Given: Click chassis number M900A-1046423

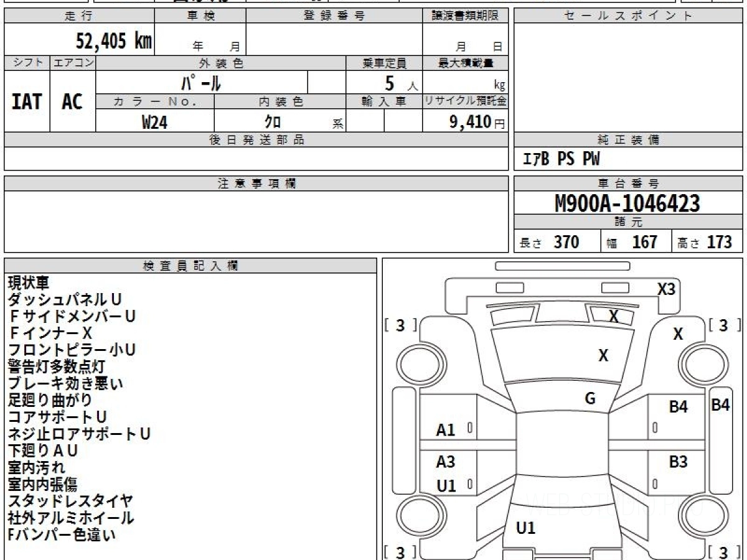Looking at the screenshot, I should pos(627,203).
